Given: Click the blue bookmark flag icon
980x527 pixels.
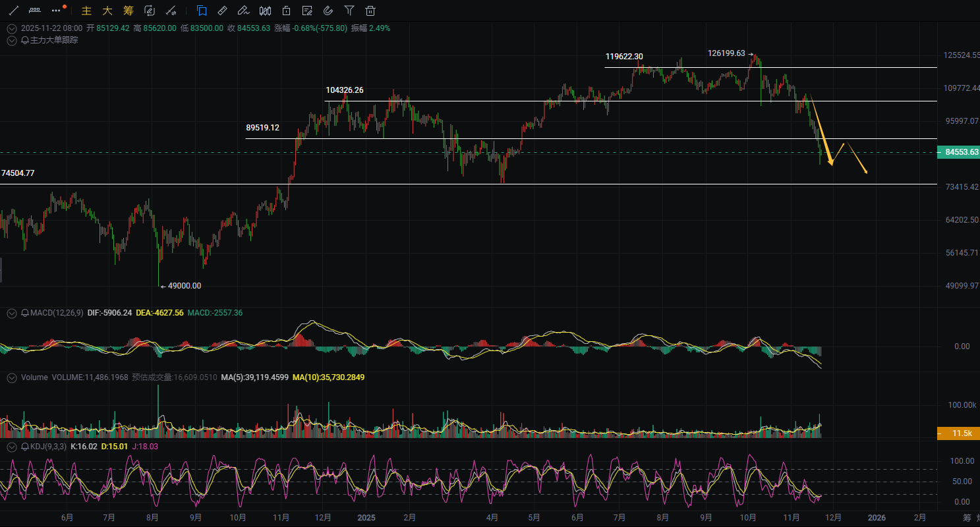Looking at the screenshot, I should [202, 11].
